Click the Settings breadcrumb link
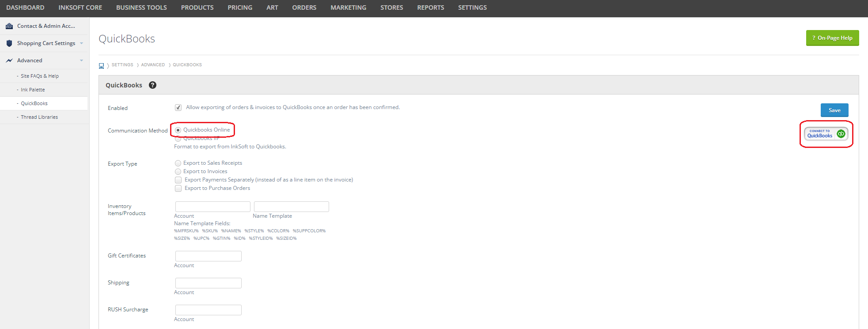The image size is (868, 329). tap(122, 65)
